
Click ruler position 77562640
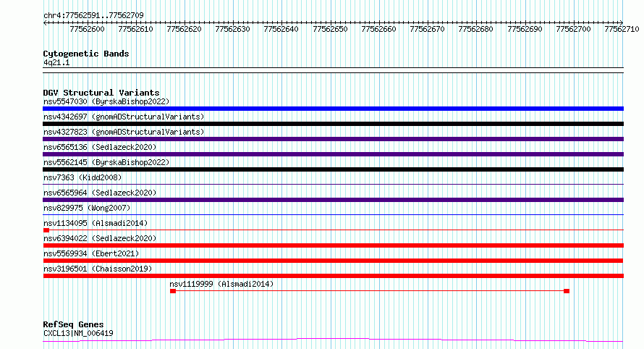[x=281, y=29]
